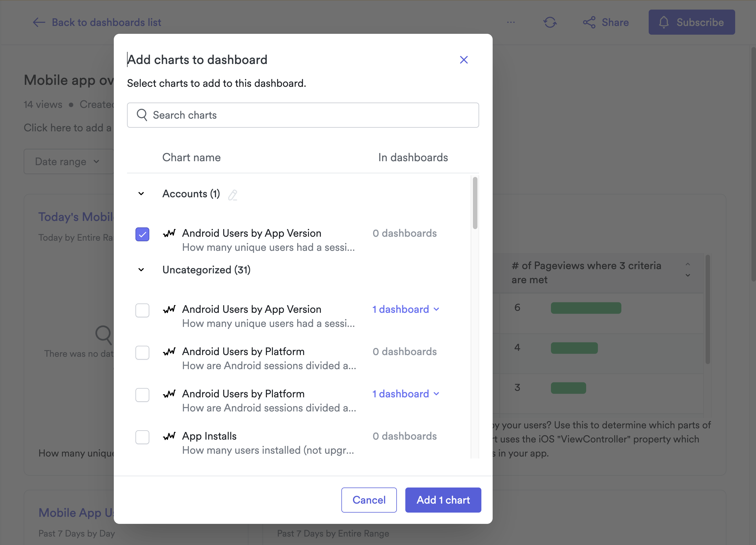Viewport: 756px width, 545px height.
Task: Click the chart list scrollbar
Action: click(475, 203)
